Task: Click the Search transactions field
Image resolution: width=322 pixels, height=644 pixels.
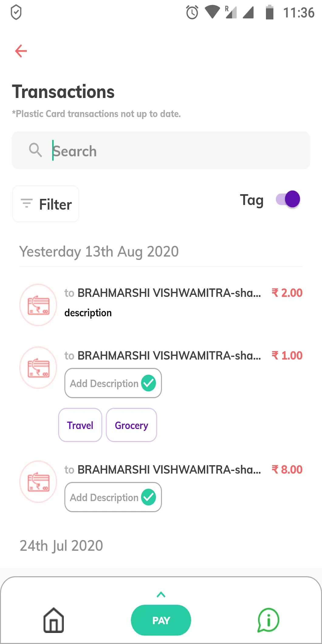Action: 179,151
